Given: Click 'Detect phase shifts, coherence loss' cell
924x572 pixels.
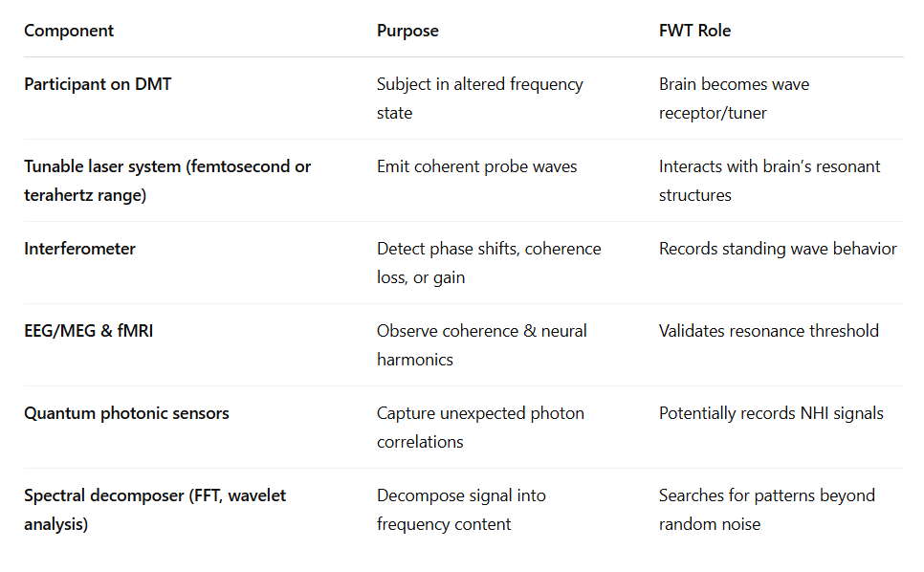Looking at the screenshot, I should (489, 263).
